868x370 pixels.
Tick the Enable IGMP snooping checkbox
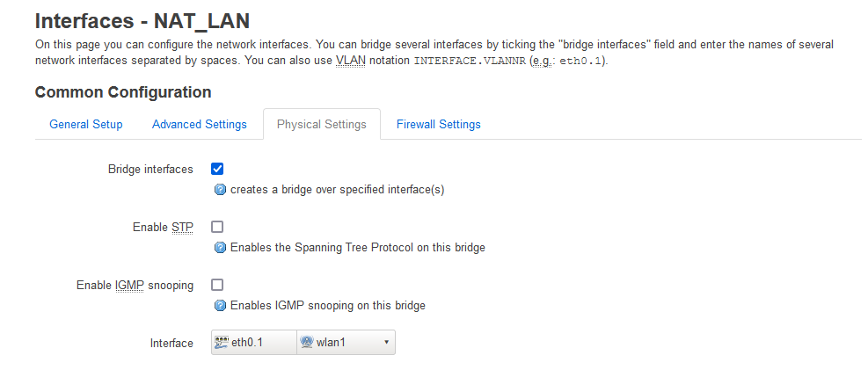point(217,285)
